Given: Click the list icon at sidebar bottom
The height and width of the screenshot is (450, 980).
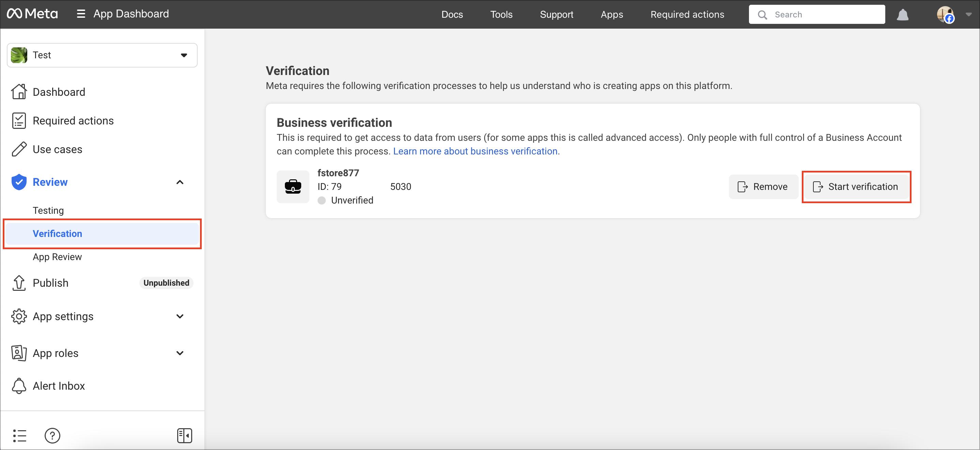Looking at the screenshot, I should click(x=20, y=436).
